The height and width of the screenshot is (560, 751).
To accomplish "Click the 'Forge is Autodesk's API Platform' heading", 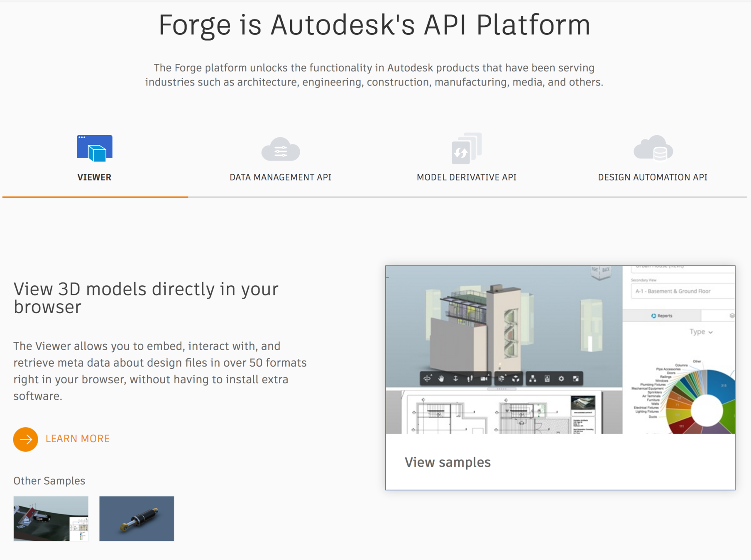I will [x=374, y=25].
